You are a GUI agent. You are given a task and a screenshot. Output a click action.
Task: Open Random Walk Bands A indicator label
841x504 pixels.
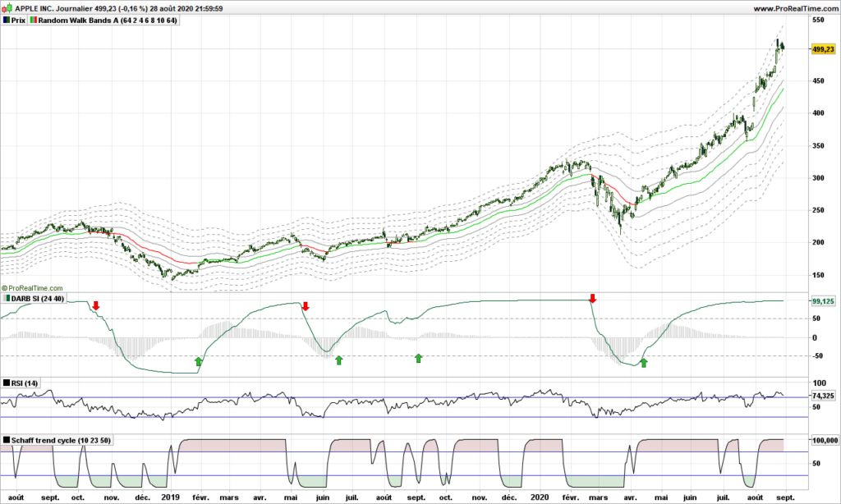point(108,21)
